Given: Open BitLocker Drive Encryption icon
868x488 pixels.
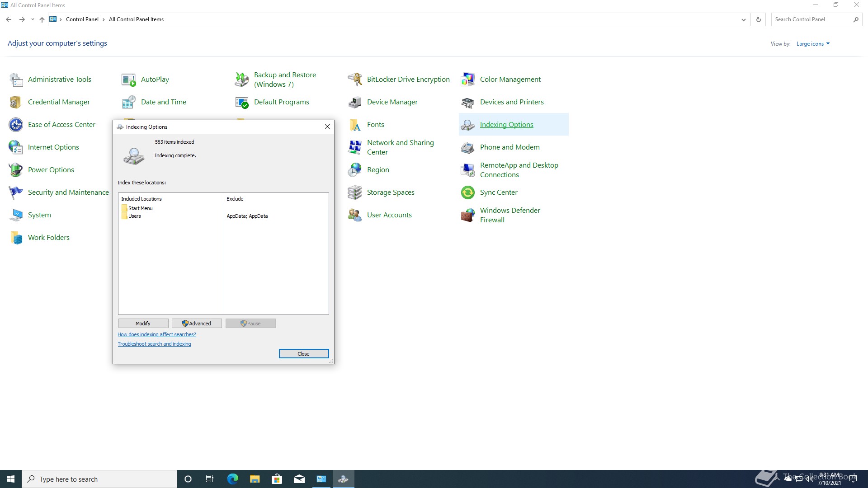Looking at the screenshot, I should (355, 80).
